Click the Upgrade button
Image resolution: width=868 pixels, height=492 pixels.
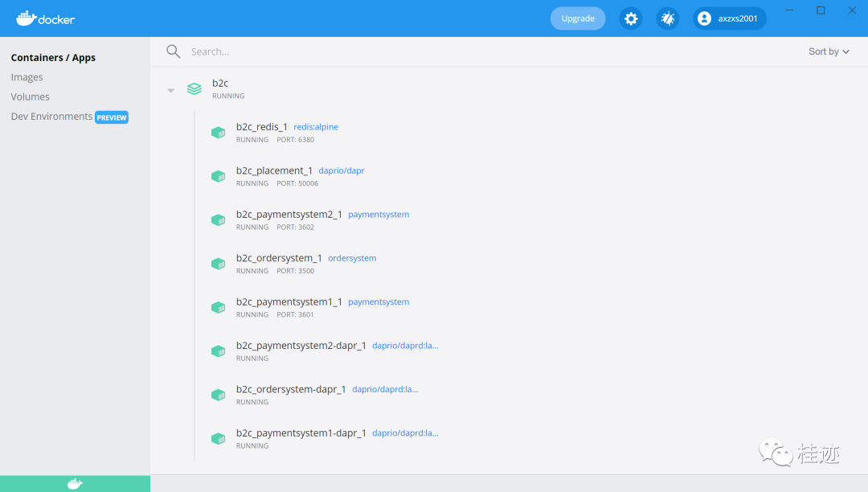click(578, 18)
